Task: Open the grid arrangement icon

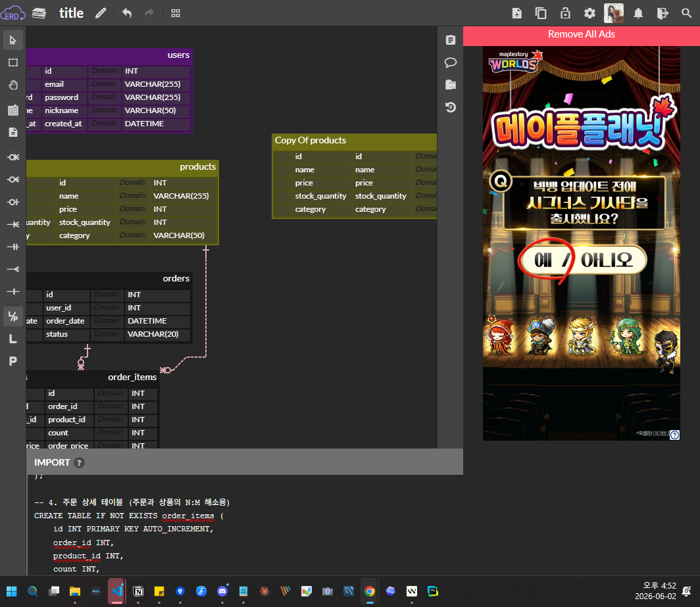Action: [x=176, y=13]
